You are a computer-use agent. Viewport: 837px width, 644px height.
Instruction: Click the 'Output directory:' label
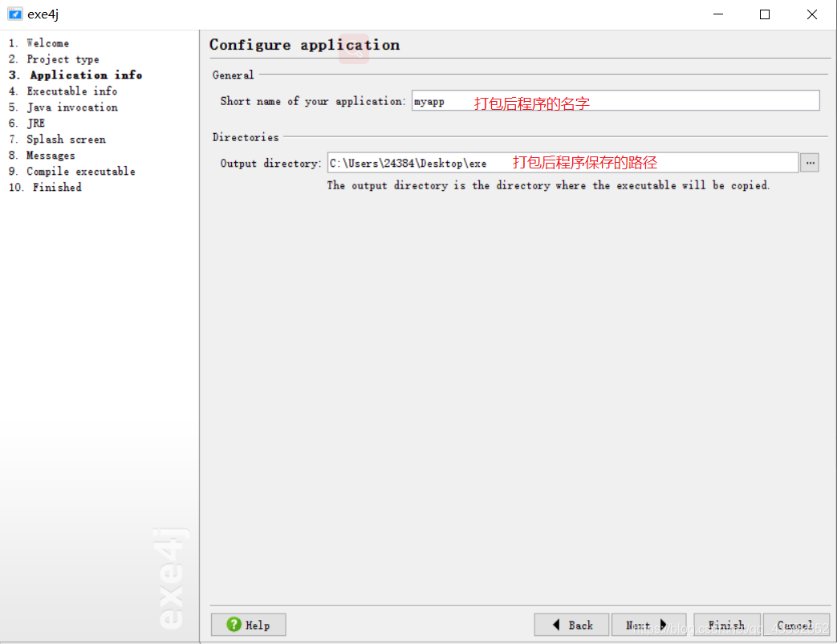[x=270, y=164]
